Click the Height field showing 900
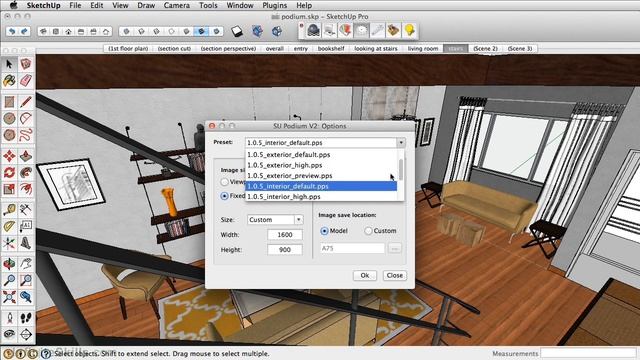The image size is (640, 360). [285, 249]
